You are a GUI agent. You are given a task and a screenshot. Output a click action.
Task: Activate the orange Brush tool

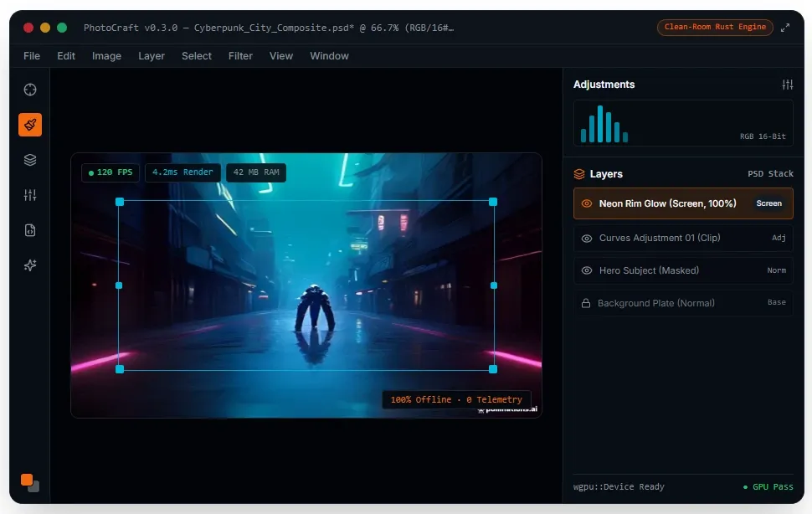click(x=30, y=125)
